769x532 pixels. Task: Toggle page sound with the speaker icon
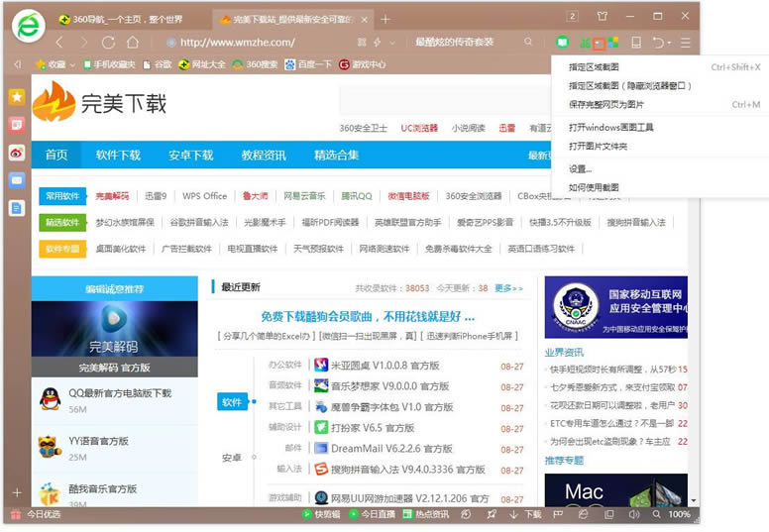[x=633, y=514]
